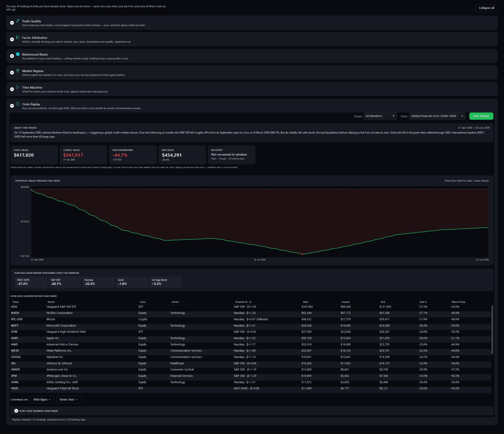Select the NVDA holding row
This screenshot has width=504, height=434.
(x=251, y=313)
